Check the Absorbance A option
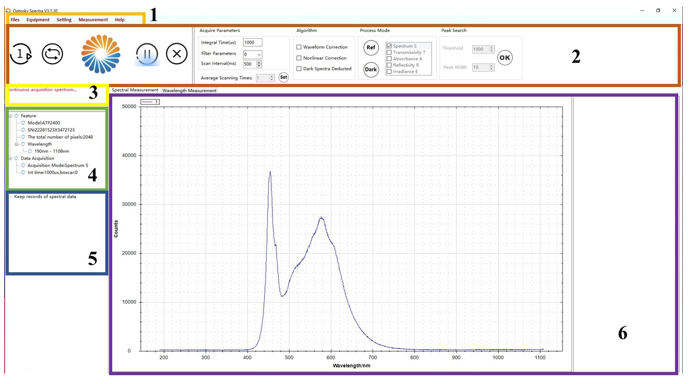The image size is (693, 384). [389, 58]
